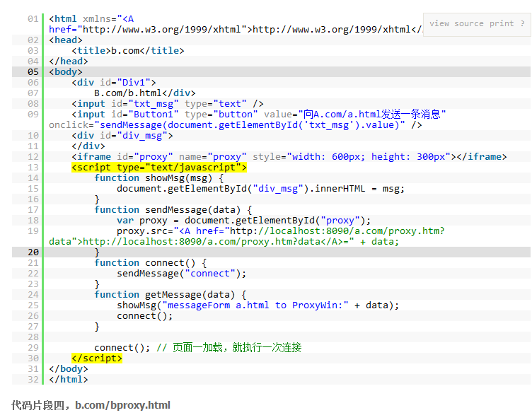Click the highlighted </script> closing tag
Image resolution: width=532 pixels, height=420 pixels.
click(x=97, y=358)
